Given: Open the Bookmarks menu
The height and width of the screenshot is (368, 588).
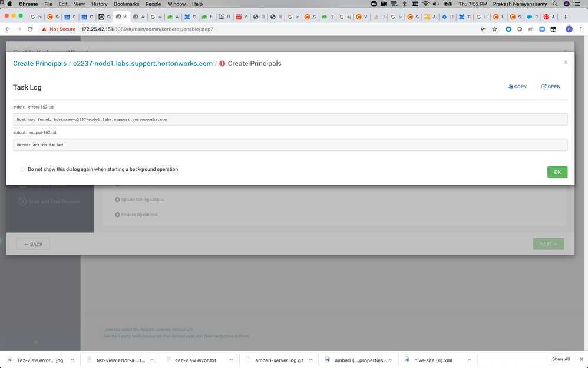Looking at the screenshot, I should 126,4.
